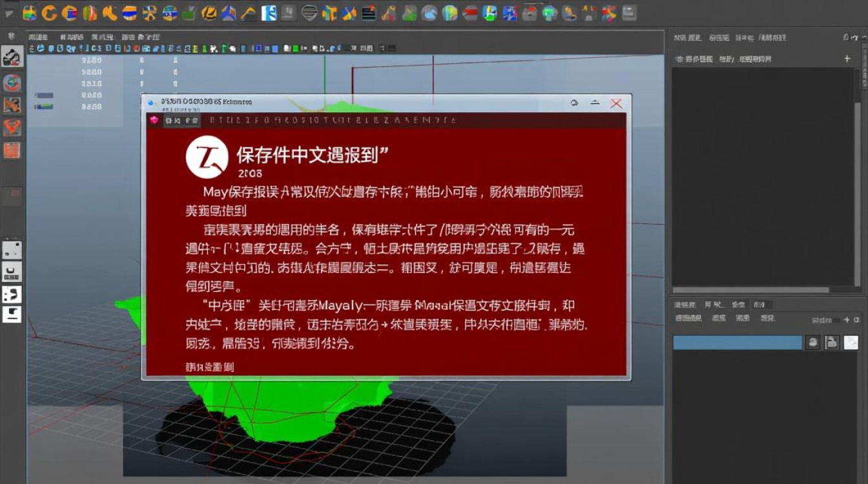
Task: Select the highlighted tab in dialog toolbar
Action: [181, 121]
